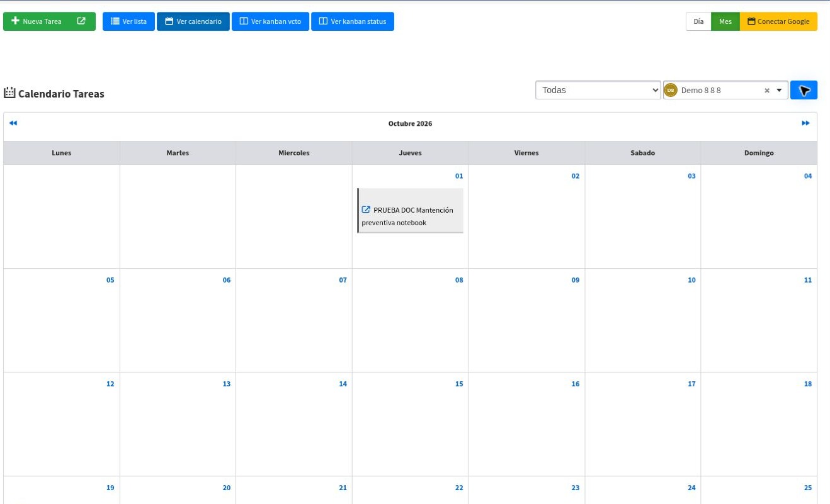830x504 pixels.
Task: Click the Lunes column header
Action: tap(62, 153)
